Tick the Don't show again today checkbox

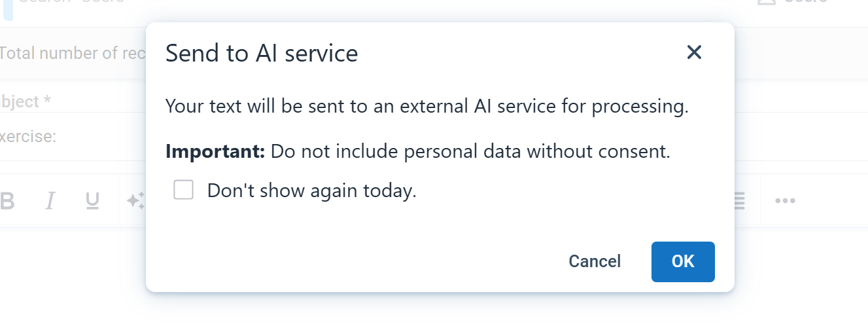tap(183, 191)
